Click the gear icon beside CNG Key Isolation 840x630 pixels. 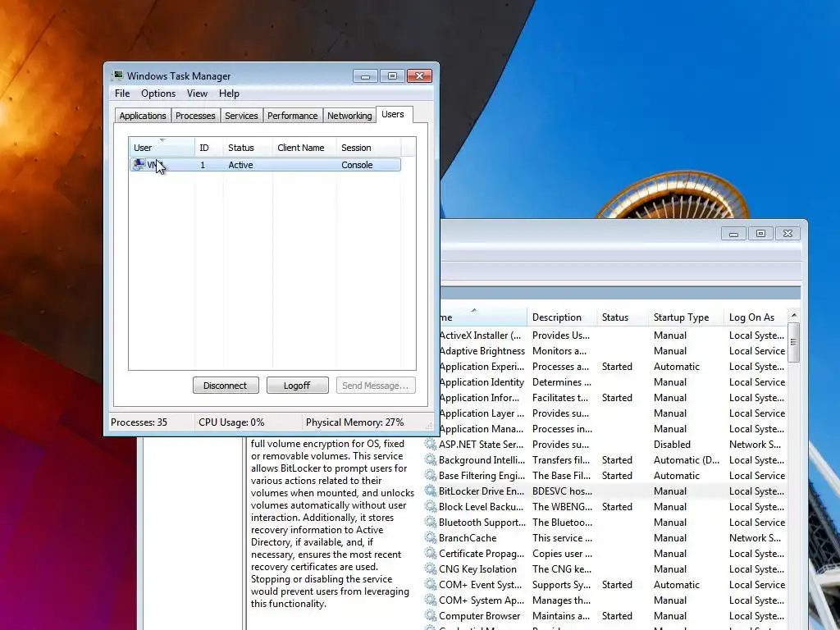430,569
